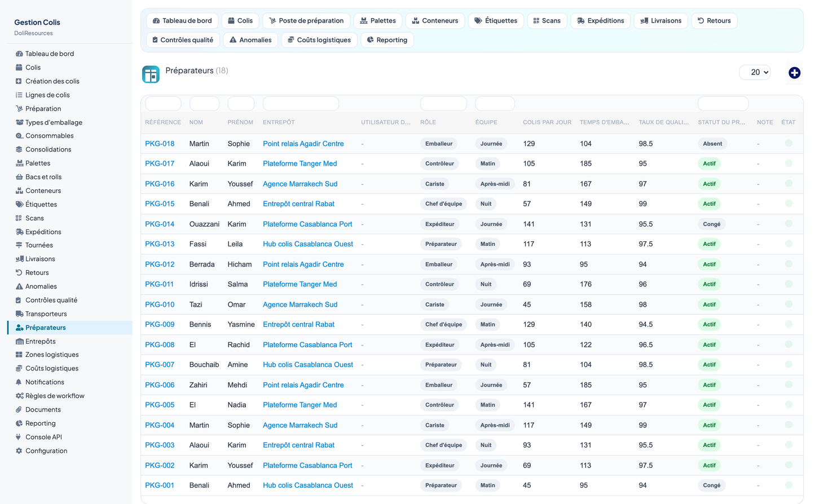Click the Lignes de colis list icon
Screen dimensions: 815x504
point(19,95)
